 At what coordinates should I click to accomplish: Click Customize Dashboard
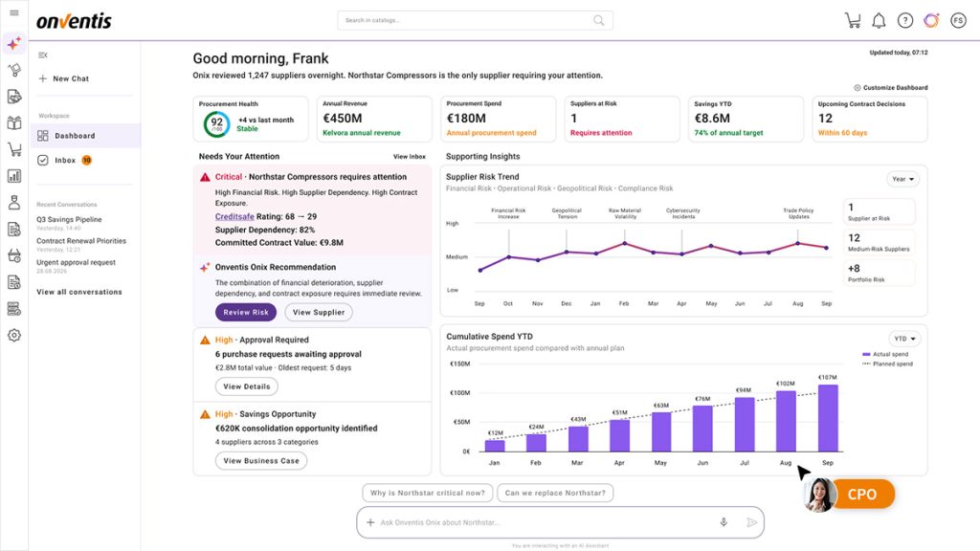click(891, 87)
